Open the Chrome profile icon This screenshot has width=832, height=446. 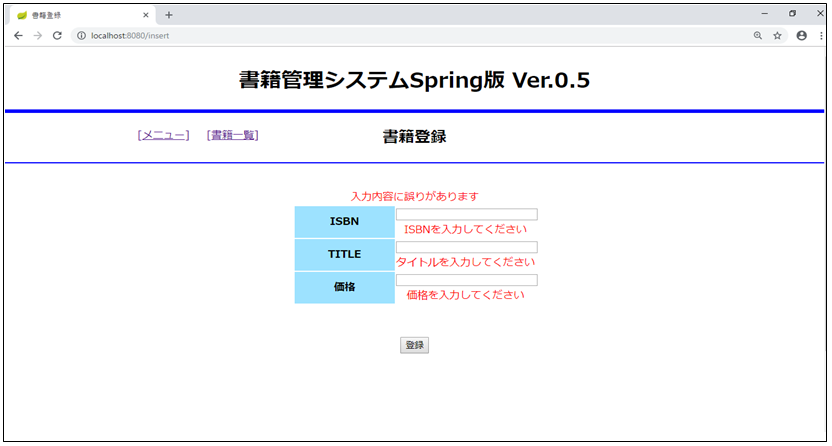pos(801,35)
